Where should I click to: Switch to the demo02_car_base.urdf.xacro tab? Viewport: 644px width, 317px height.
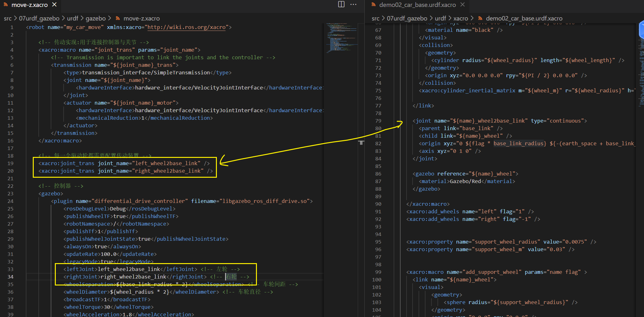click(417, 5)
